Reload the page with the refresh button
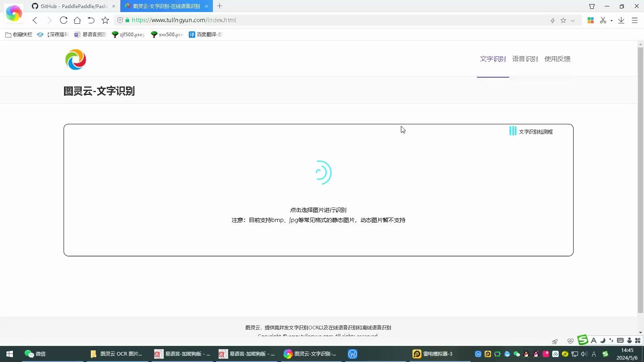Image resolution: width=644 pixels, height=362 pixels. [64, 20]
